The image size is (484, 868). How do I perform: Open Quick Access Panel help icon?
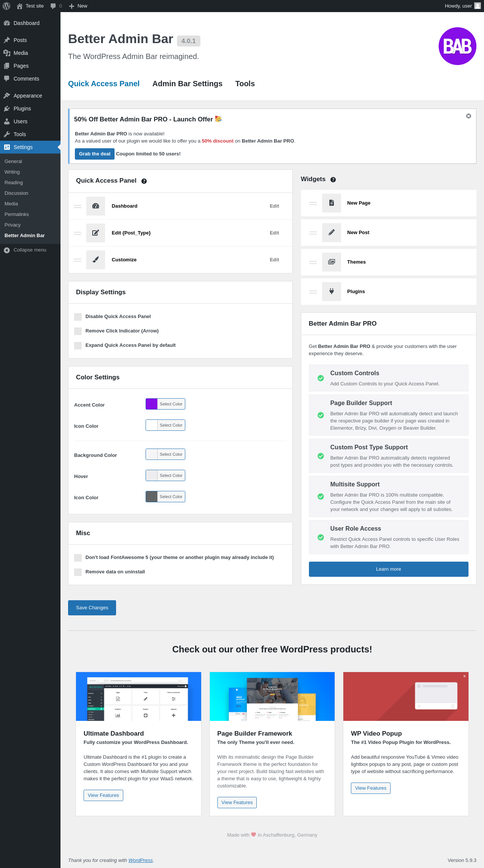[x=144, y=181]
